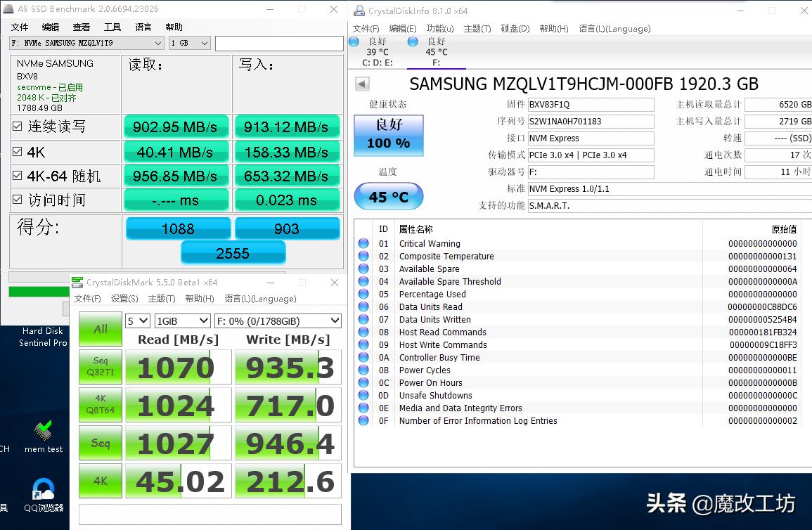Click the 良好 100% health status button
Viewport: 812px width, 530px height.
(x=388, y=134)
